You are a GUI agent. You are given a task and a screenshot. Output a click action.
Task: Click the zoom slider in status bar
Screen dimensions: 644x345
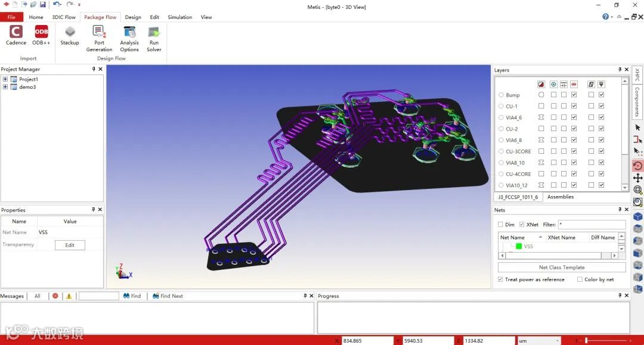coord(587,340)
